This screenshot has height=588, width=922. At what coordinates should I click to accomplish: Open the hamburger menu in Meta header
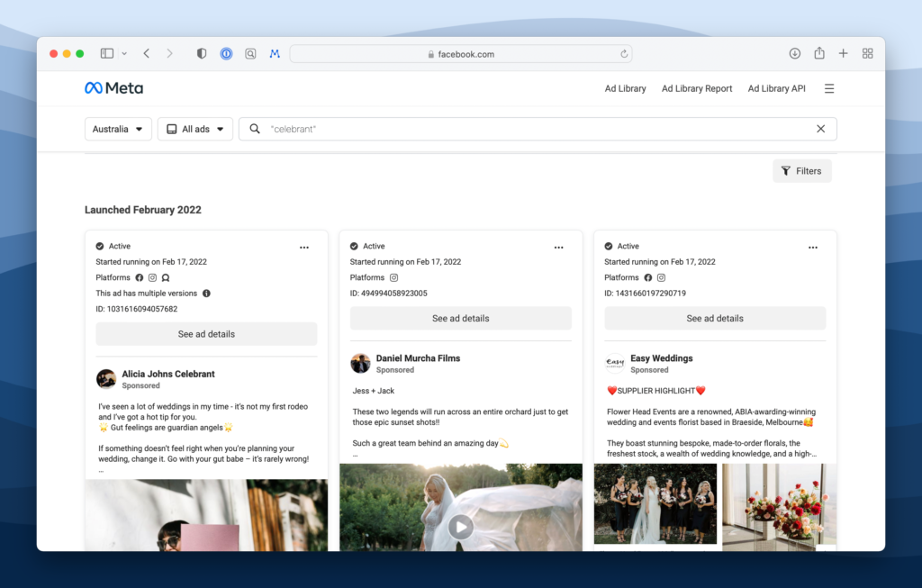pos(829,88)
